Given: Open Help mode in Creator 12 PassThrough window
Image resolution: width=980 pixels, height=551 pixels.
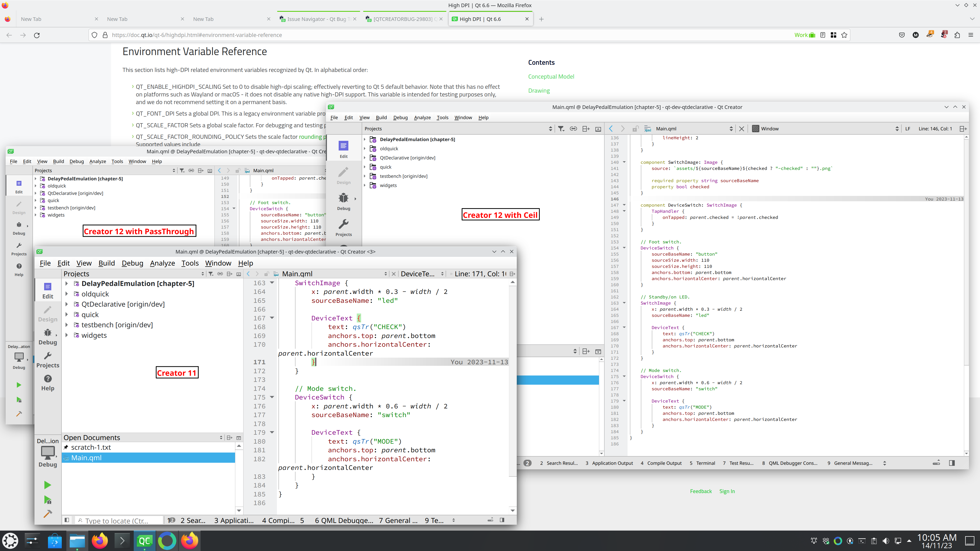Looking at the screenshot, I should [19, 269].
